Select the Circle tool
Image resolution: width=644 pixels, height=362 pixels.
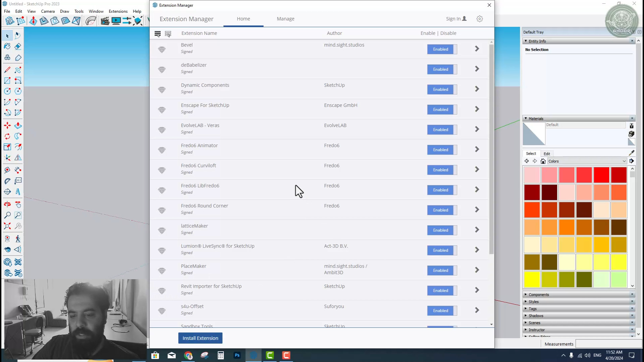(7, 91)
